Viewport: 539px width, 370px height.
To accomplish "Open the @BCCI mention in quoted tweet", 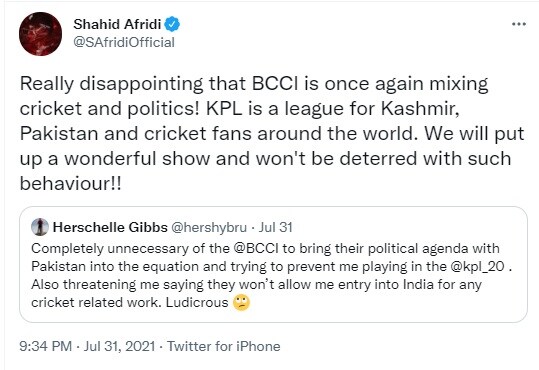I will point(256,248).
